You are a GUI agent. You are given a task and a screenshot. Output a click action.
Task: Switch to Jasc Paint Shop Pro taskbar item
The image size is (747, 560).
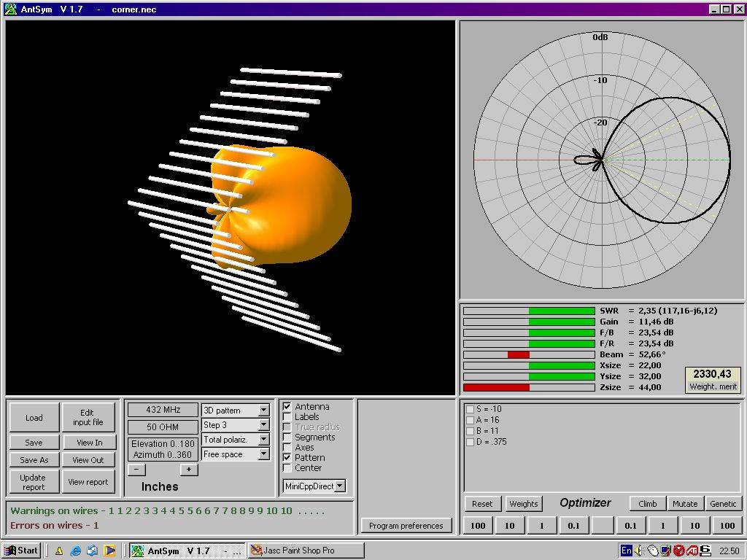click(x=305, y=551)
